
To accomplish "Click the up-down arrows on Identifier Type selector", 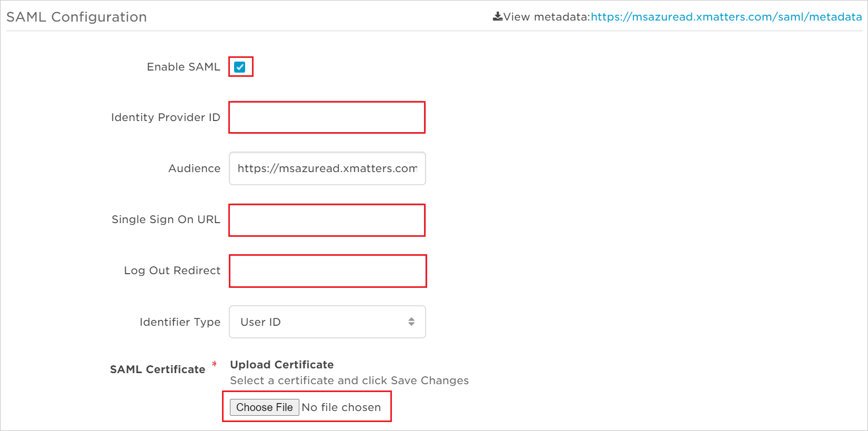I will [x=411, y=322].
